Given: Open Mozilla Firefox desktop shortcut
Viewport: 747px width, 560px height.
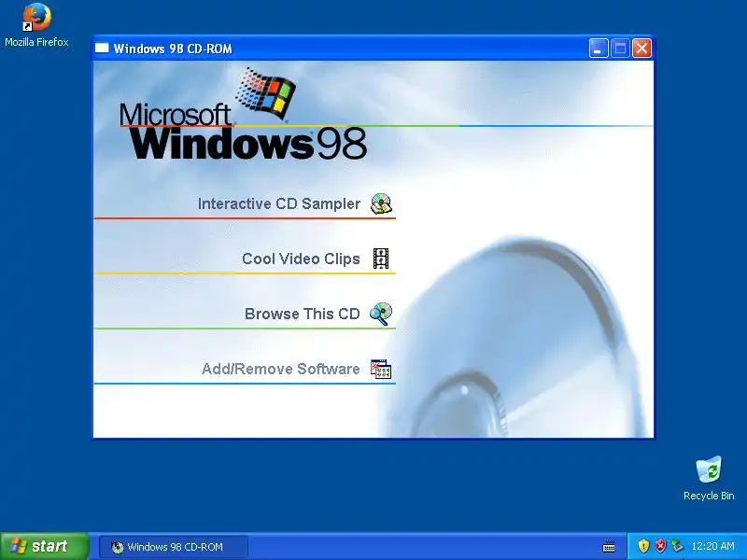Looking at the screenshot, I should click(x=36, y=25).
